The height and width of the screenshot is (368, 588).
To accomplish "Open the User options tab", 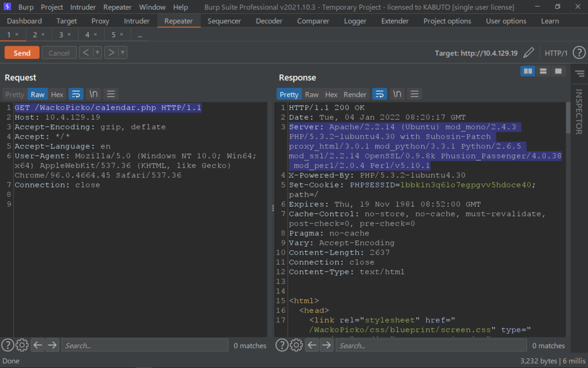I will coord(506,21).
